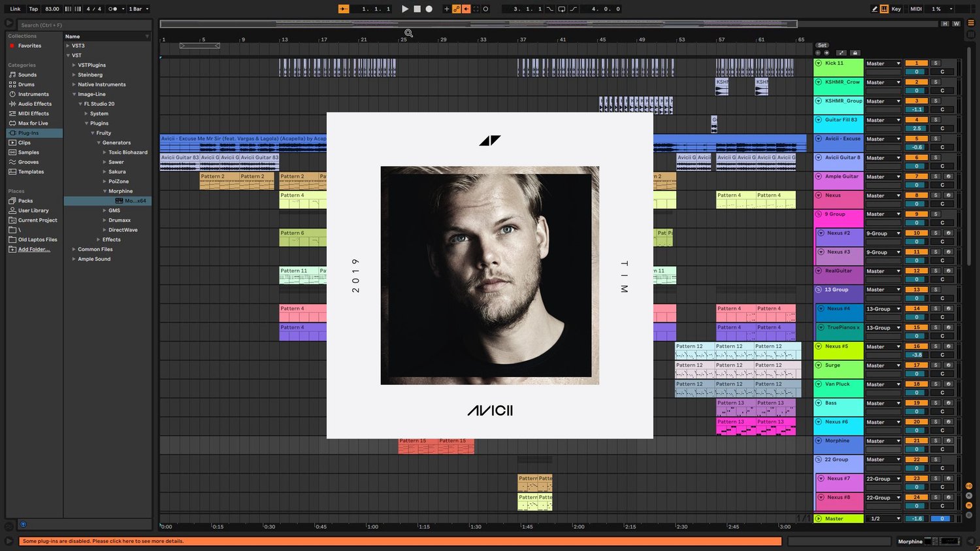Unfold the Kick 11 track

click(x=819, y=63)
